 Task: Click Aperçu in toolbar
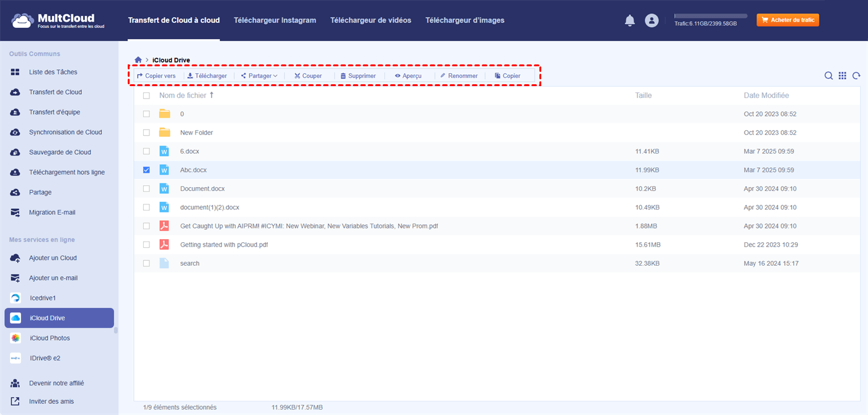[408, 76]
